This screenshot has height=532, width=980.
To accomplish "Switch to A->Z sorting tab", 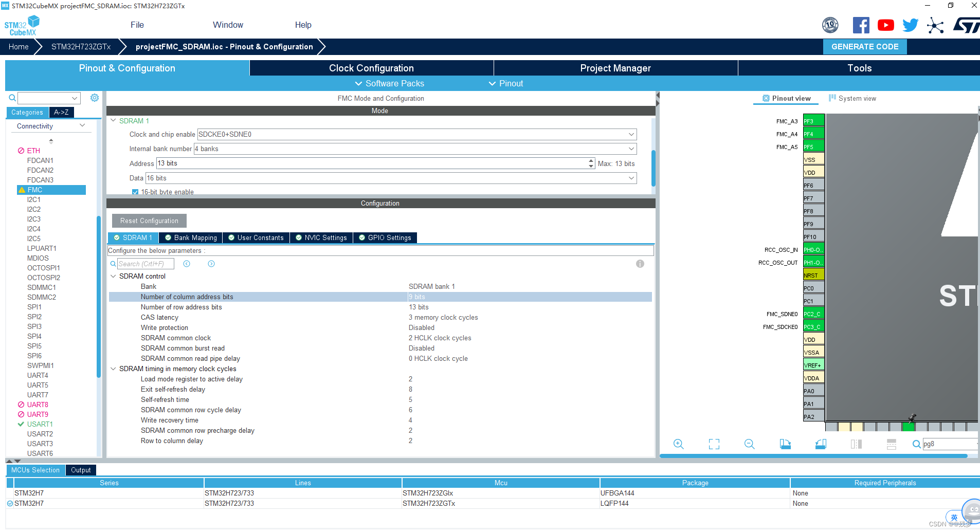I will click(61, 112).
